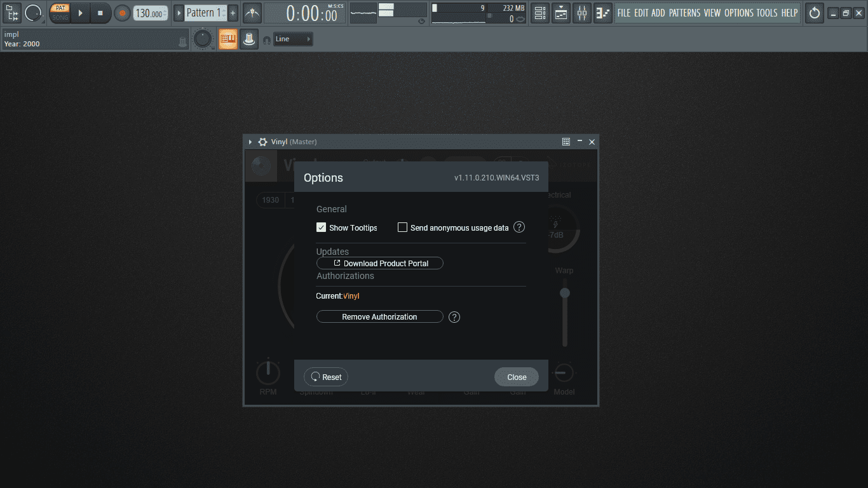Click help icon beside usage data option
Viewport: 868px width, 488px height.
coord(519,227)
